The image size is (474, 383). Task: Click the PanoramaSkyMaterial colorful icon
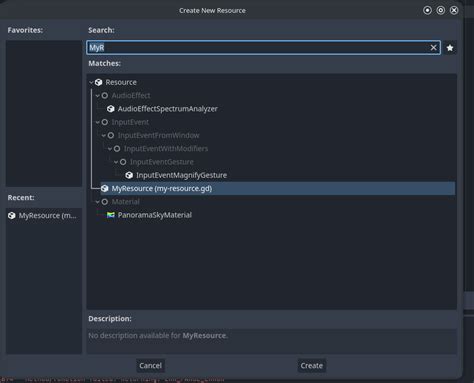pos(111,215)
